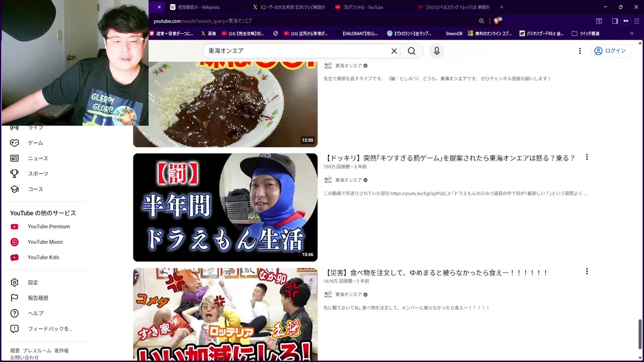Open the 【災害】食べ物を注文して video title
Screen dimensions: 644x362
pos(436,273)
